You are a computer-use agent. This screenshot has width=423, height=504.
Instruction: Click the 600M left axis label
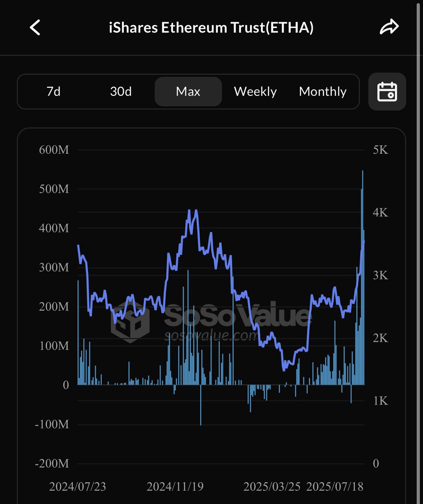54,150
